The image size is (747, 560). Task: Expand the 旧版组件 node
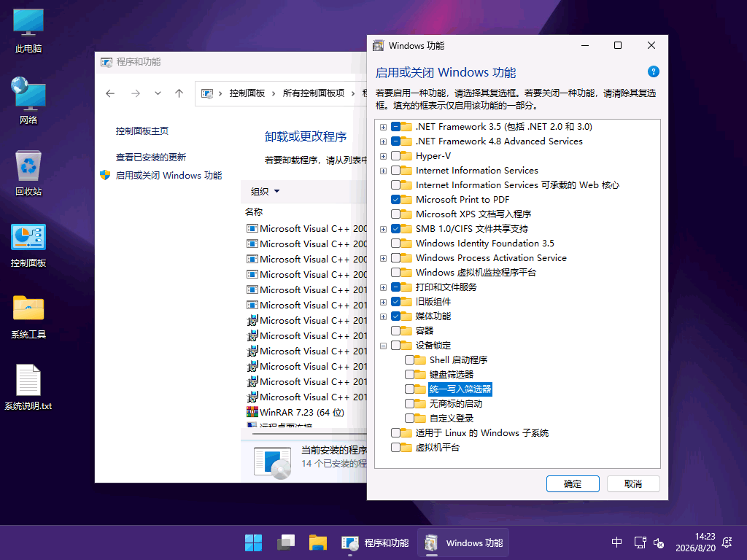(x=383, y=302)
